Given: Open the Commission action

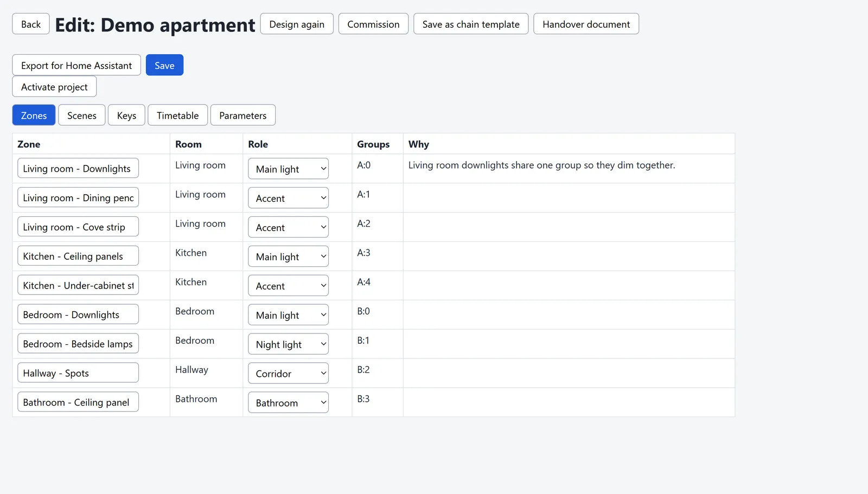Looking at the screenshot, I should [373, 24].
